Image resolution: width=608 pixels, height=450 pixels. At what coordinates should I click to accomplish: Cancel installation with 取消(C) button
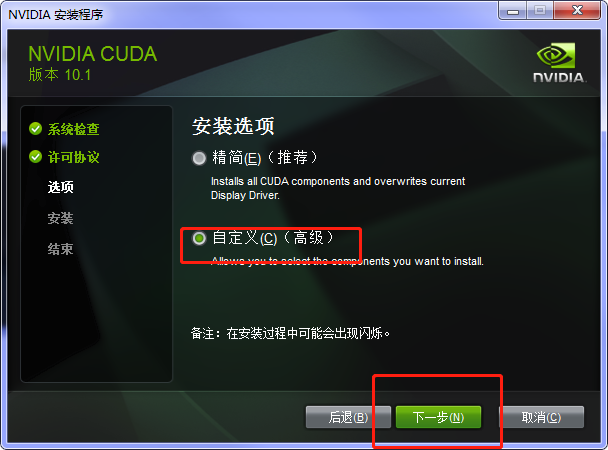[x=541, y=417]
